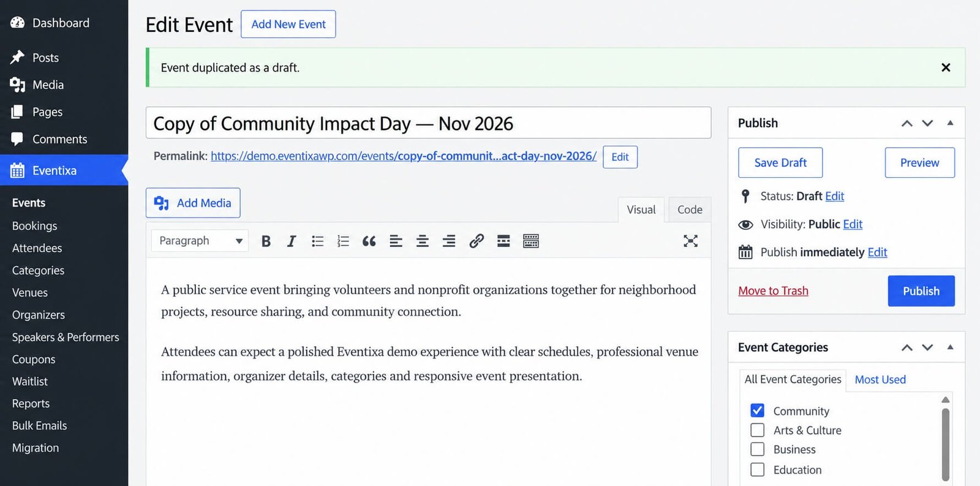Switch to the Code editor tab
980x486 pixels.
690,210
